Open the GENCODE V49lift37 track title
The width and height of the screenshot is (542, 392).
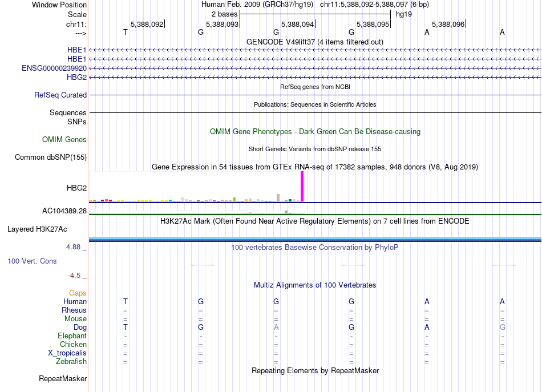pos(314,42)
